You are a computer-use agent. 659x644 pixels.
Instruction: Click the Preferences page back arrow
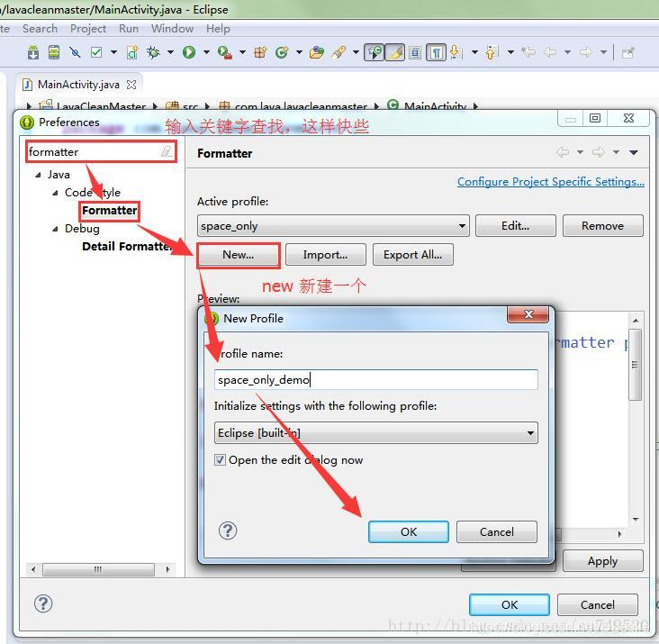pos(563,152)
